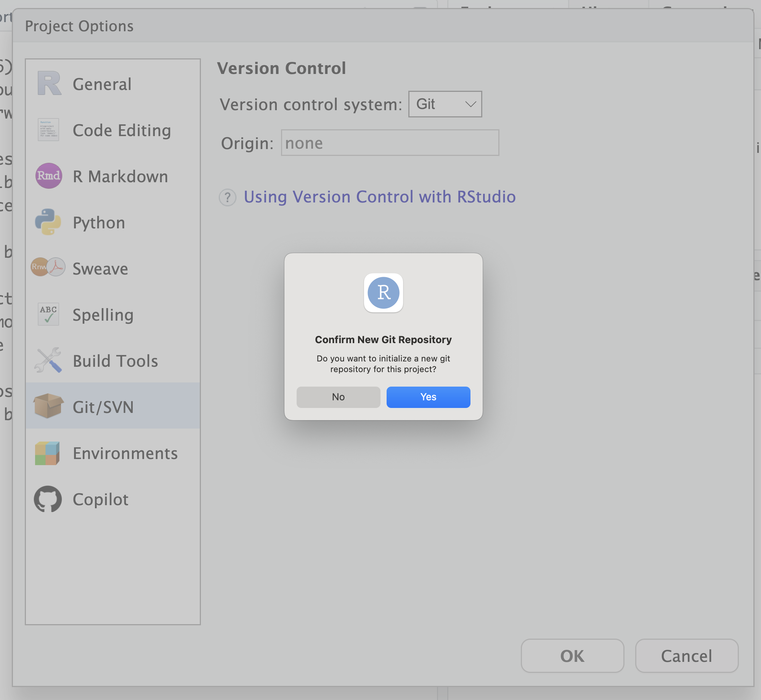Image resolution: width=761 pixels, height=700 pixels.
Task: Select the ABC Spelling check icon
Action: [48, 314]
